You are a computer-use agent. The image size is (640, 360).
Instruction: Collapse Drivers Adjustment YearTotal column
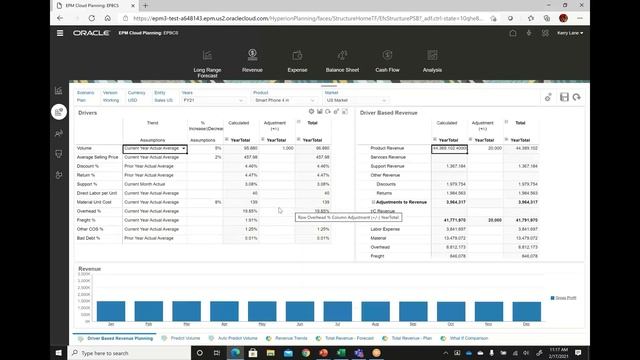[262, 140]
